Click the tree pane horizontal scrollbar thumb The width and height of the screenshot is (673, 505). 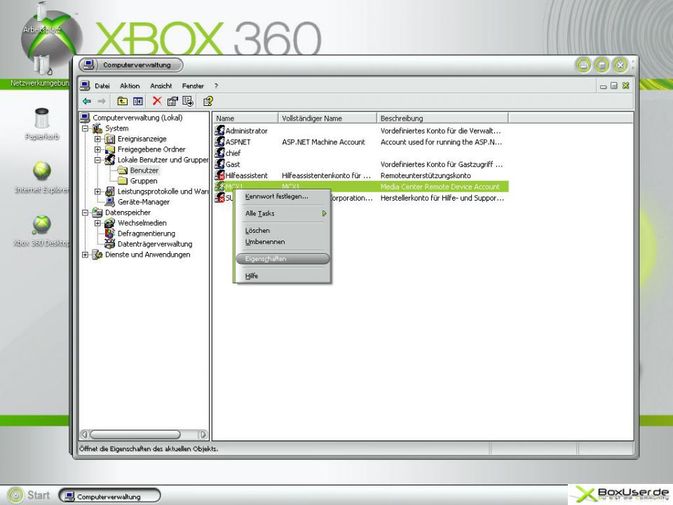tap(135, 434)
